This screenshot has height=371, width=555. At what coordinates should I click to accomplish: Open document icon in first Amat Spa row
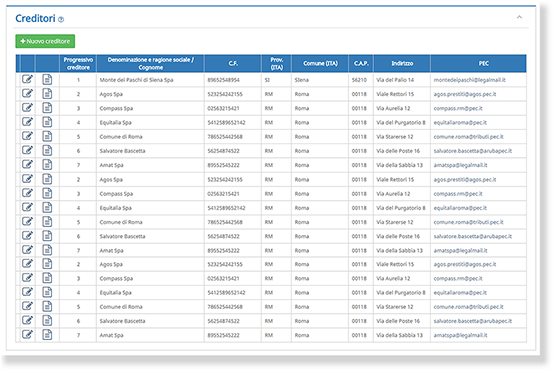tap(47, 165)
